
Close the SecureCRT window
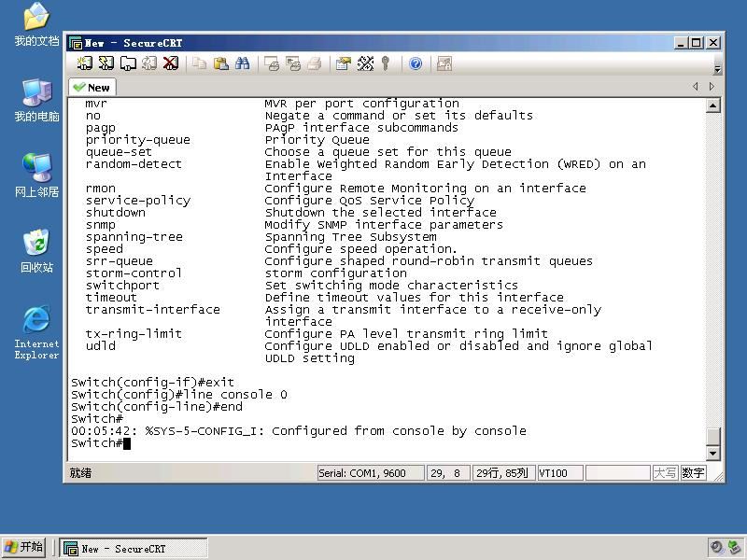[713, 43]
